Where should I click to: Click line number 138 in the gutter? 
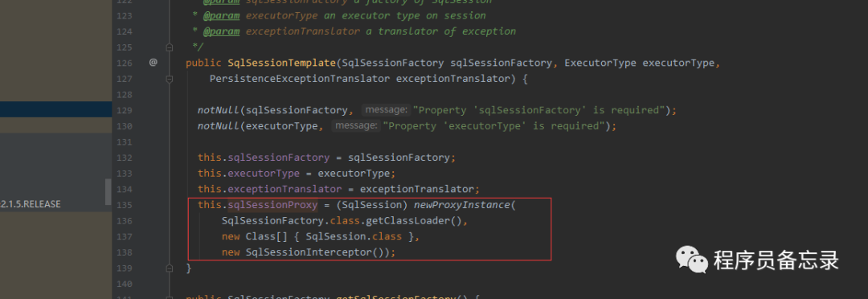125,252
